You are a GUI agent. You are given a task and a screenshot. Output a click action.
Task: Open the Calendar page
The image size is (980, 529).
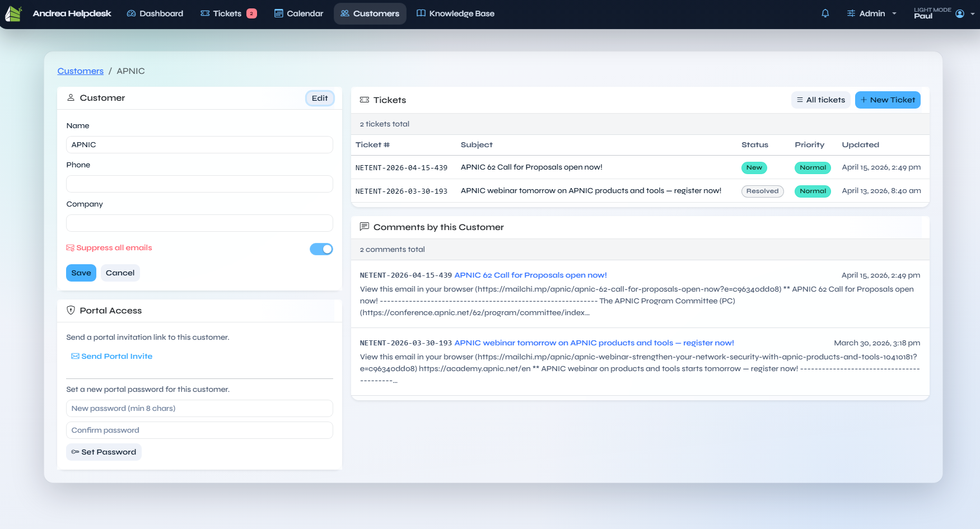(x=298, y=13)
